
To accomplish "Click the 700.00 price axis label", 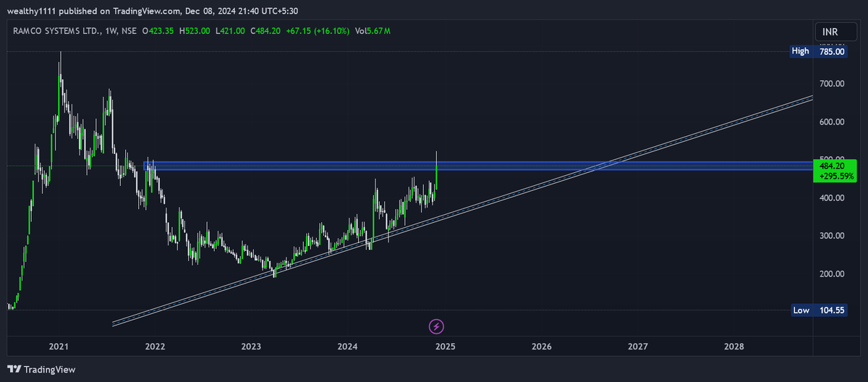I will point(831,84).
